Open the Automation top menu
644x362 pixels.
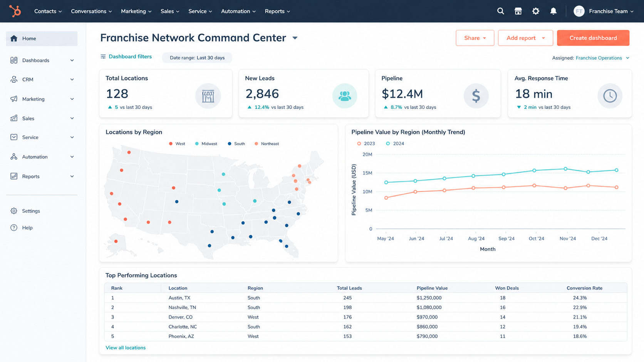point(238,11)
